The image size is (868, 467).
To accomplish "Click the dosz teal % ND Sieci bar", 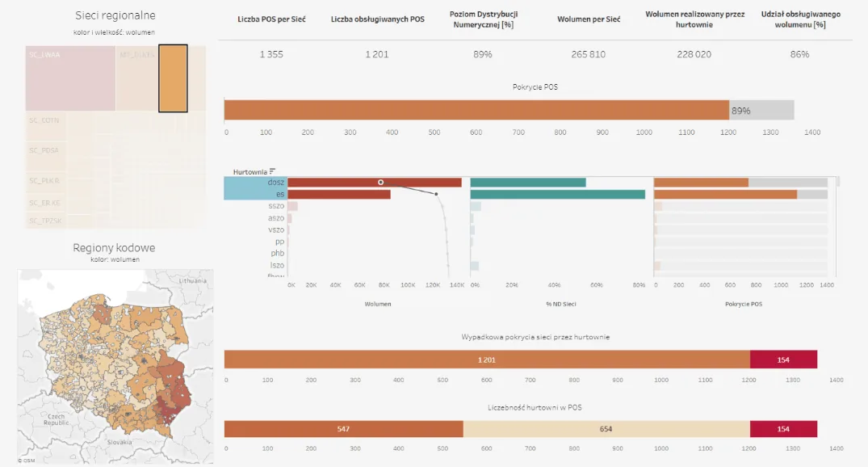I will [528, 183].
